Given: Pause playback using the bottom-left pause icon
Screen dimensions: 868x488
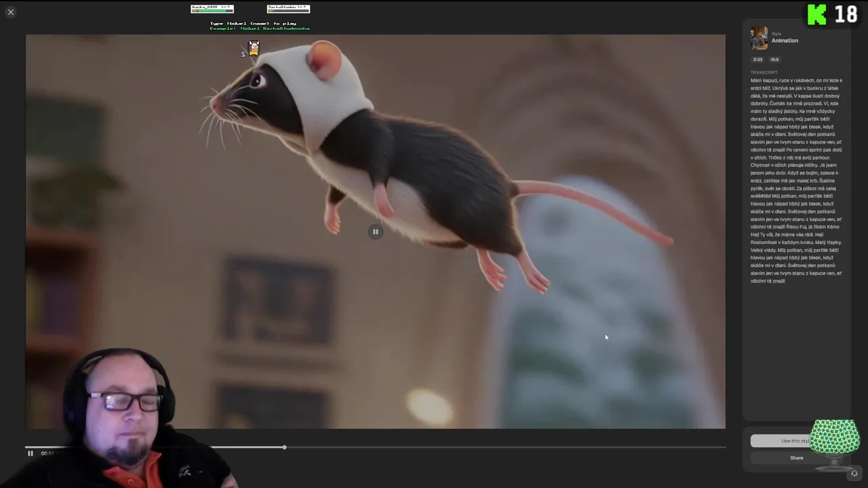Looking at the screenshot, I should [x=30, y=453].
